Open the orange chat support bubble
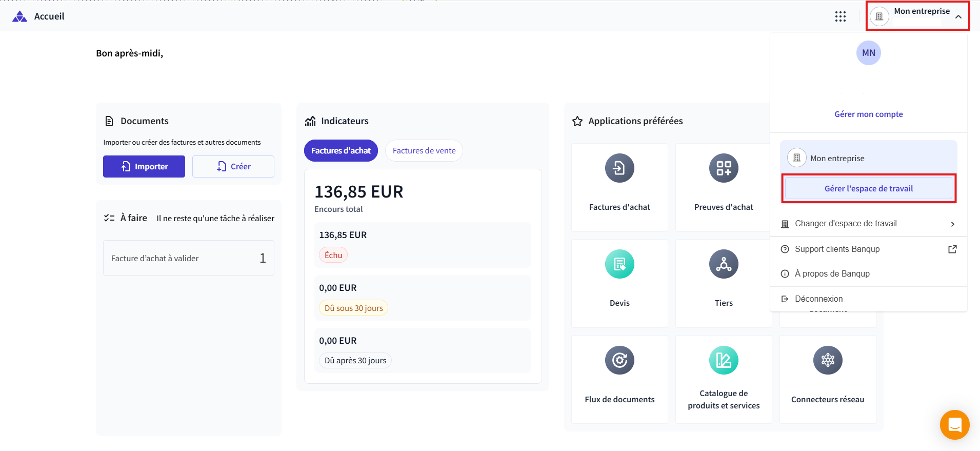Image resolution: width=980 pixels, height=451 pixels. pos(954,425)
